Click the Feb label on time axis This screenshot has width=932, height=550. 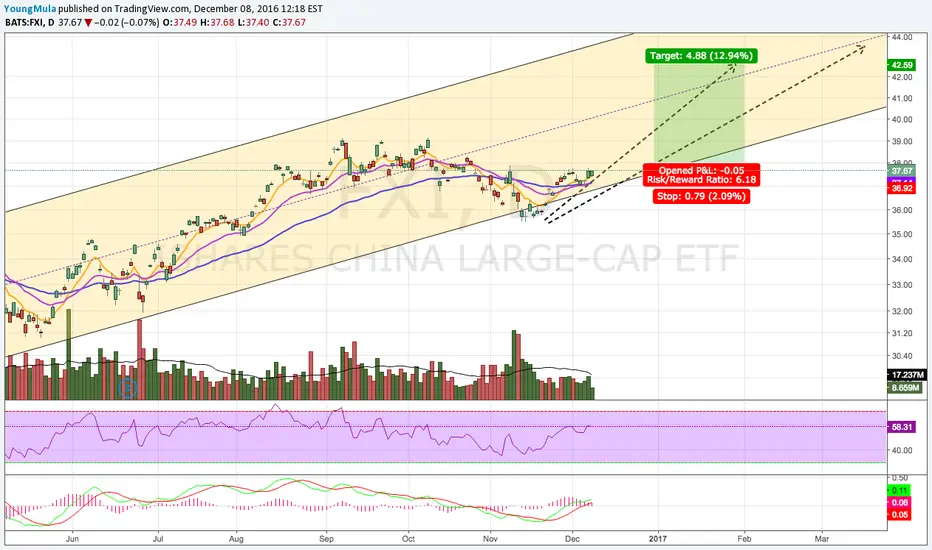[x=744, y=539]
